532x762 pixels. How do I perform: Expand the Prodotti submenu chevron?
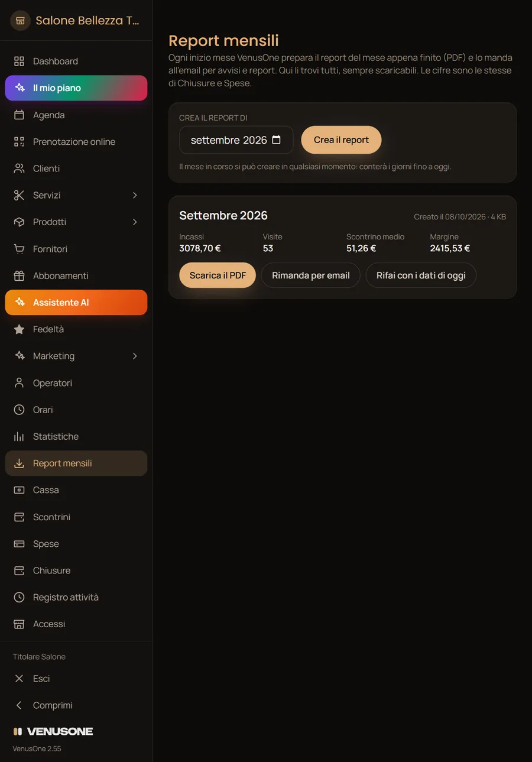pos(135,222)
